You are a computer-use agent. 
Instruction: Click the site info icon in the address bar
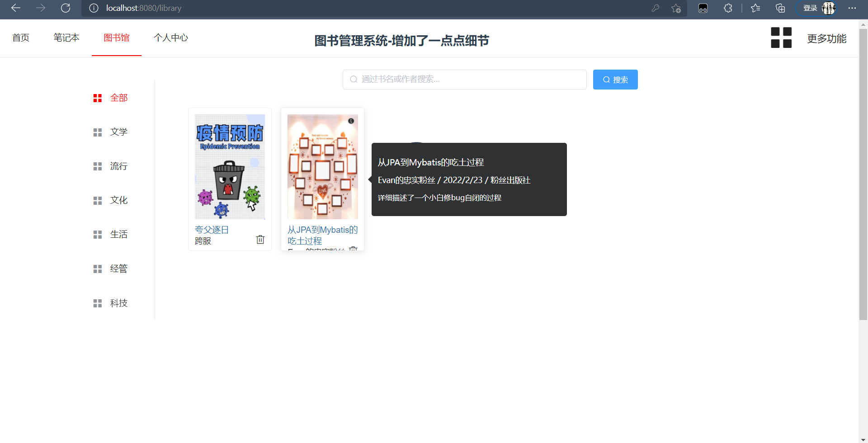click(94, 8)
